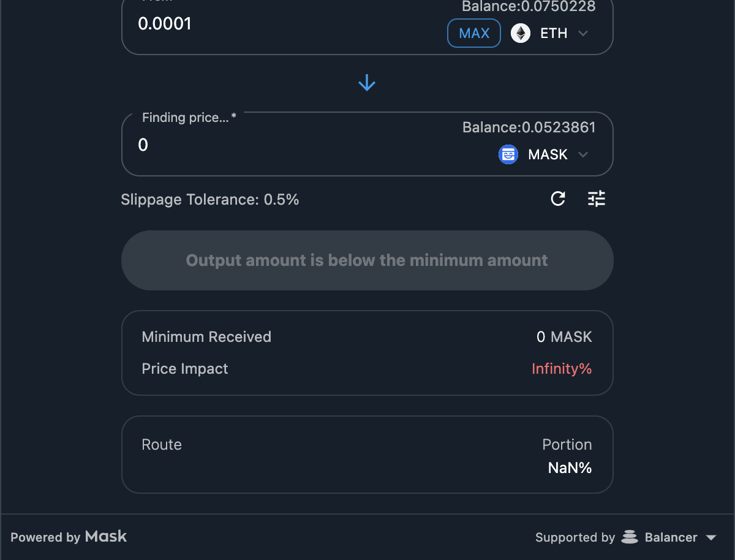Expand the ETH token selector chevron
The height and width of the screenshot is (560, 735).
click(583, 33)
